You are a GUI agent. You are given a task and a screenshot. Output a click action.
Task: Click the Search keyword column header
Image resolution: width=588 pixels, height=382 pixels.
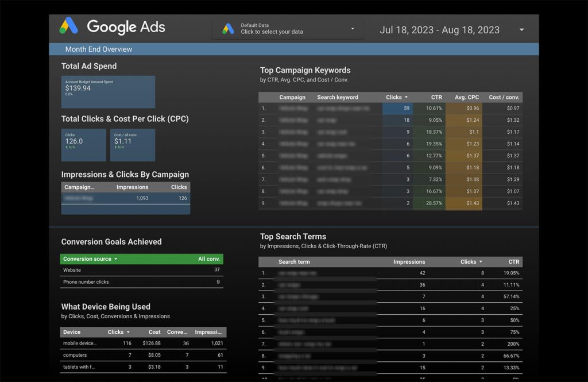point(338,98)
